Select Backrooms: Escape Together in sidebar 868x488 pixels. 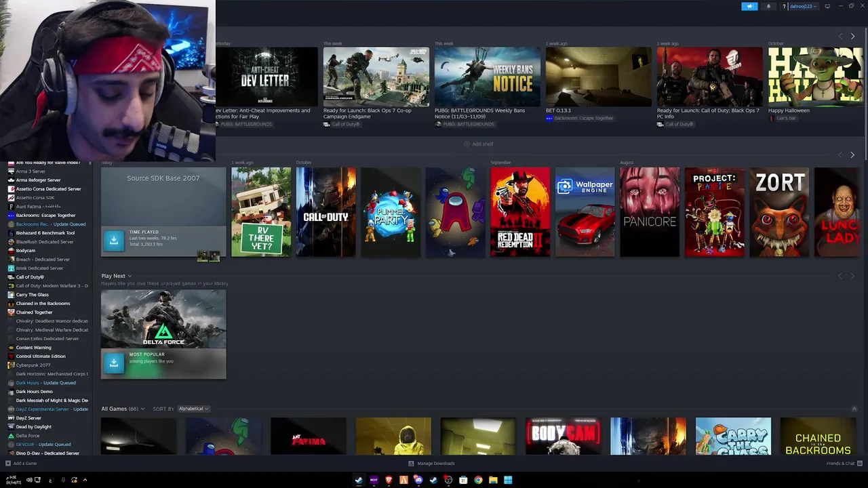(x=46, y=216)
